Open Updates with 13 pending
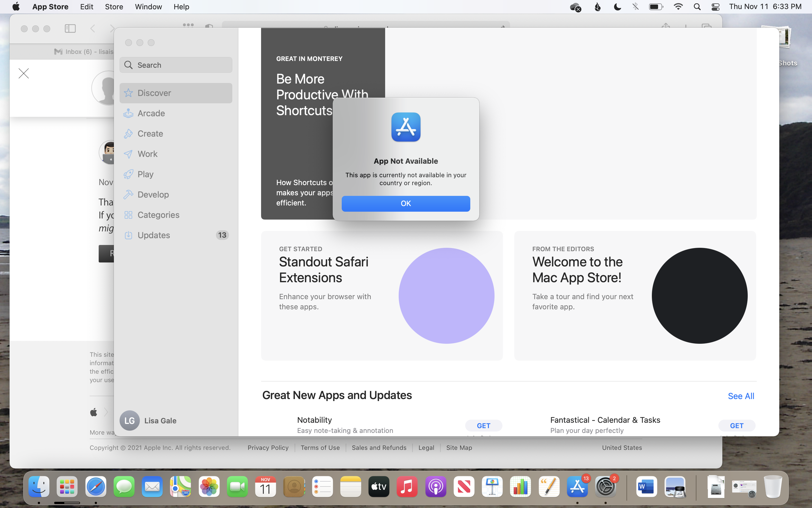Screen dimensions: 812x508 176,235
